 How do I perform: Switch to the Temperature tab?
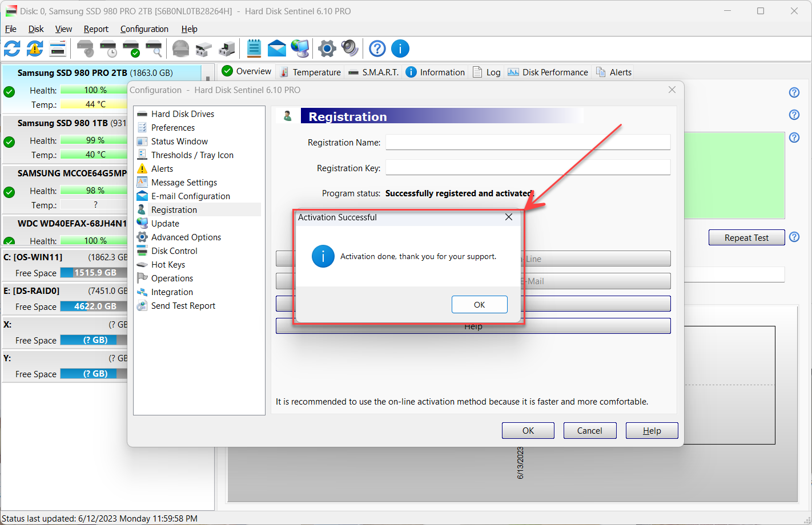click(x=311, y=72)
